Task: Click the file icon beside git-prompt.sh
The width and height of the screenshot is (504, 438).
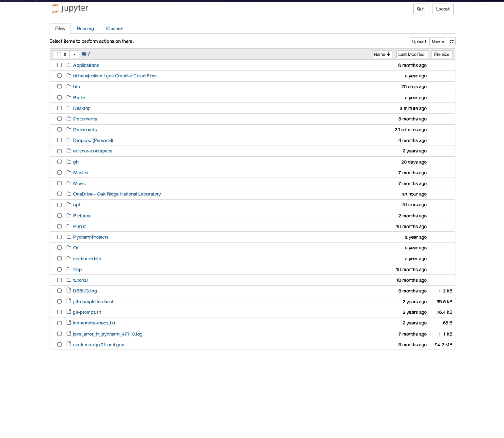Action: tap(69, 312)
